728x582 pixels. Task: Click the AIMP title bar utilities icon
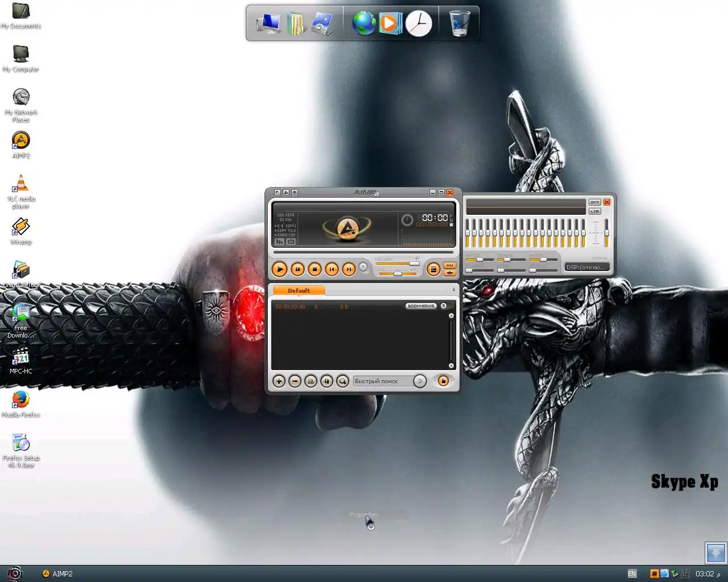point(295,193)
